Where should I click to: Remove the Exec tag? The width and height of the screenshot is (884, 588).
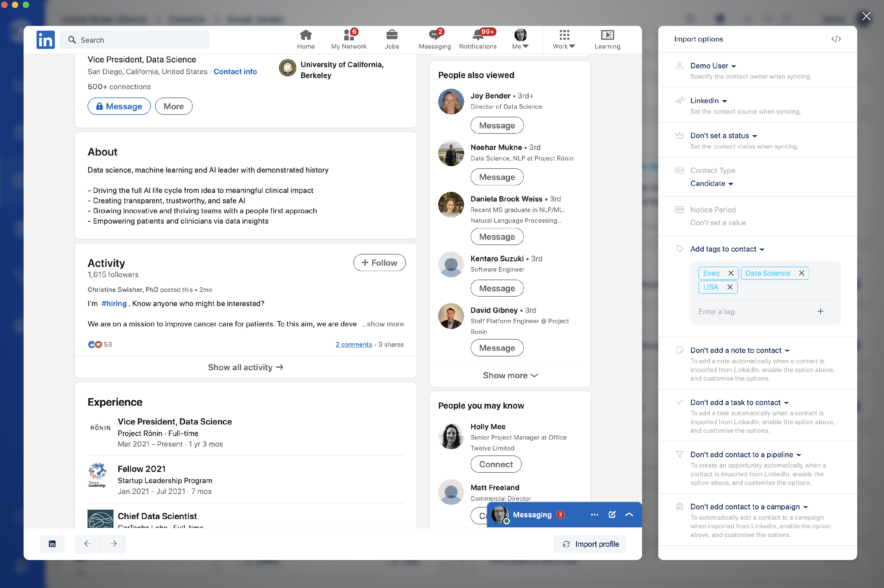pyautogui.click(x=730, y=273)
